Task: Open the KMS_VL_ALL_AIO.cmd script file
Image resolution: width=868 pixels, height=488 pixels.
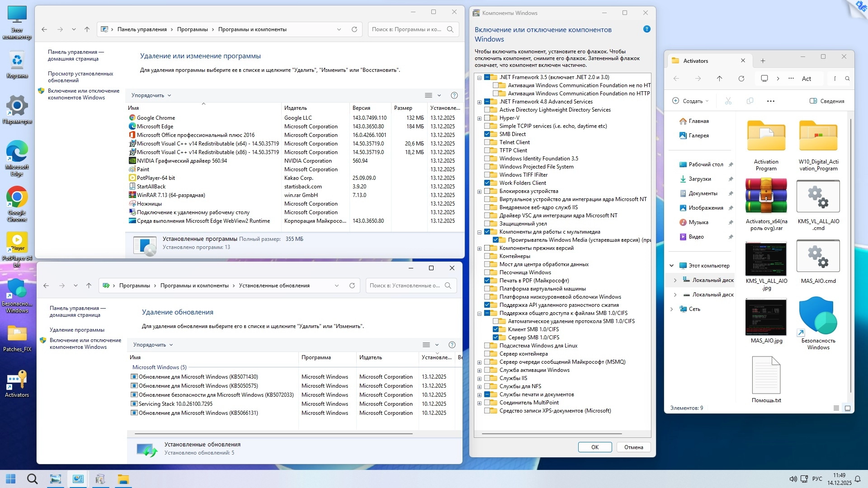Action: click(x=818, y=197)
